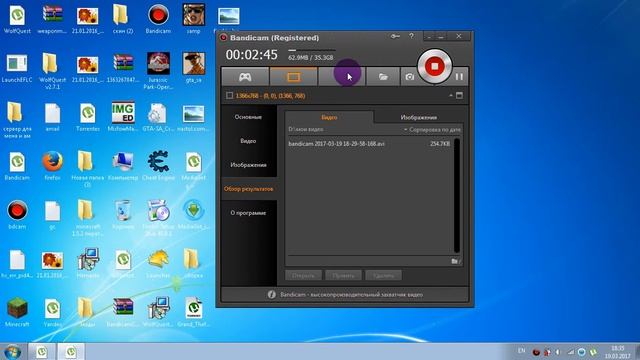Select Jurassic Park-Oper... desktop icon
Viewport: 640px width, 360px height.
click(158, 71)
